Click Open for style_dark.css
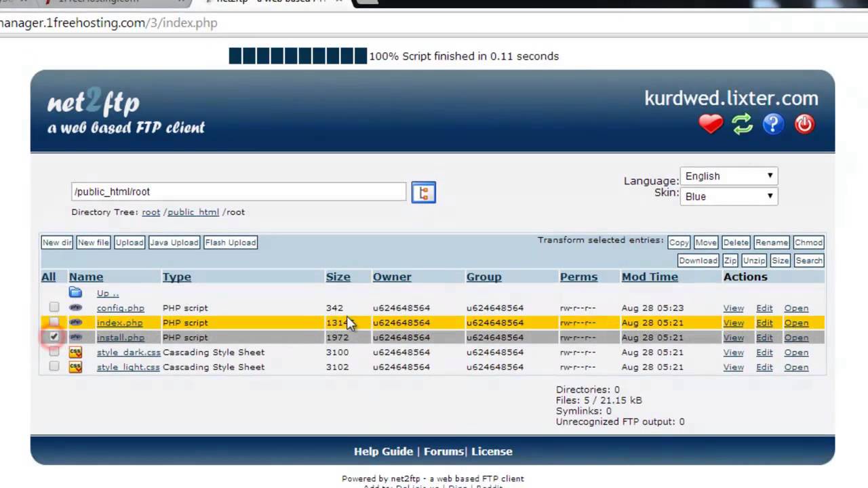The width and height of the screenshot is (868, 488). 796,352
